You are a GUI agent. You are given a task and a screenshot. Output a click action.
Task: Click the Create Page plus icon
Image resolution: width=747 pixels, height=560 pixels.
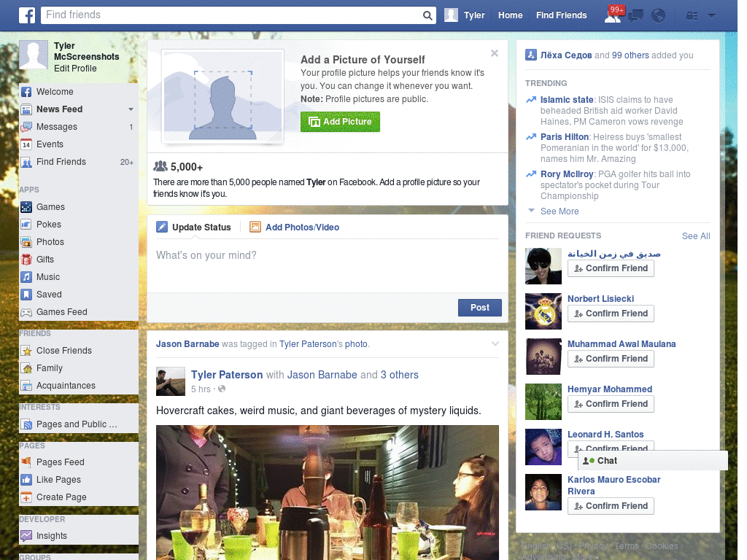[26, 497]
